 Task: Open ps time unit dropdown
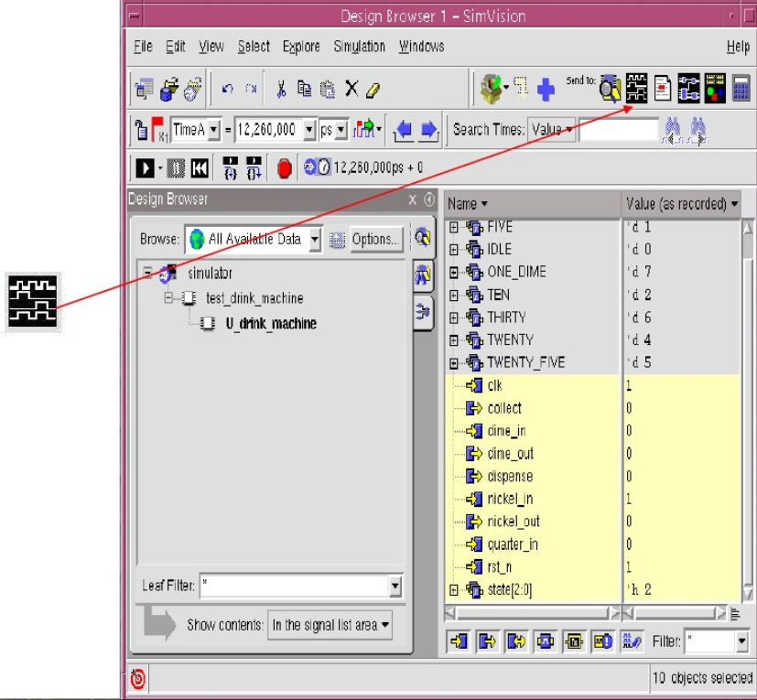pyautogui.click(x=341, y=130)
